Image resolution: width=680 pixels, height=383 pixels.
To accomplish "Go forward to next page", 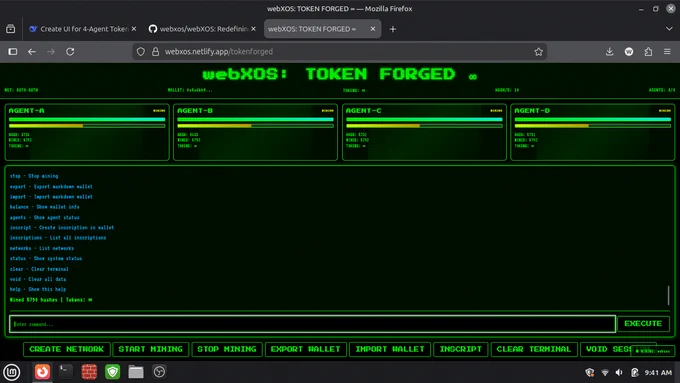I will pos(51,52).
